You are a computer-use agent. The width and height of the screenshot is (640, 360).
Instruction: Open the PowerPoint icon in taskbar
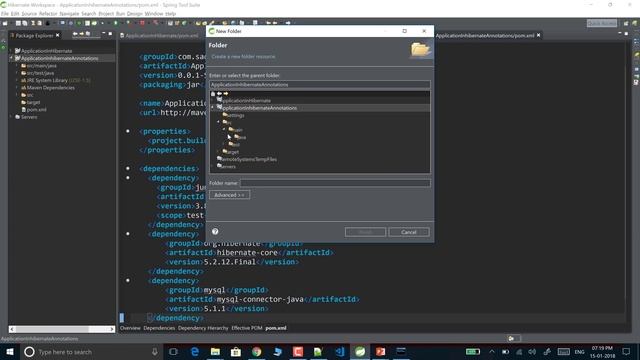point(380,352)
